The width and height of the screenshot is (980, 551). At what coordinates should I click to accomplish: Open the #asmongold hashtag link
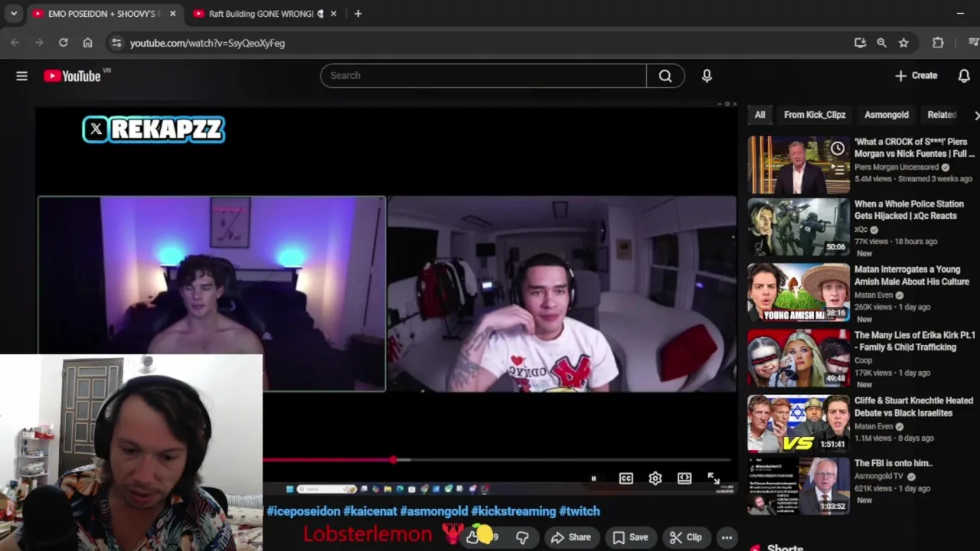(433, 511)
